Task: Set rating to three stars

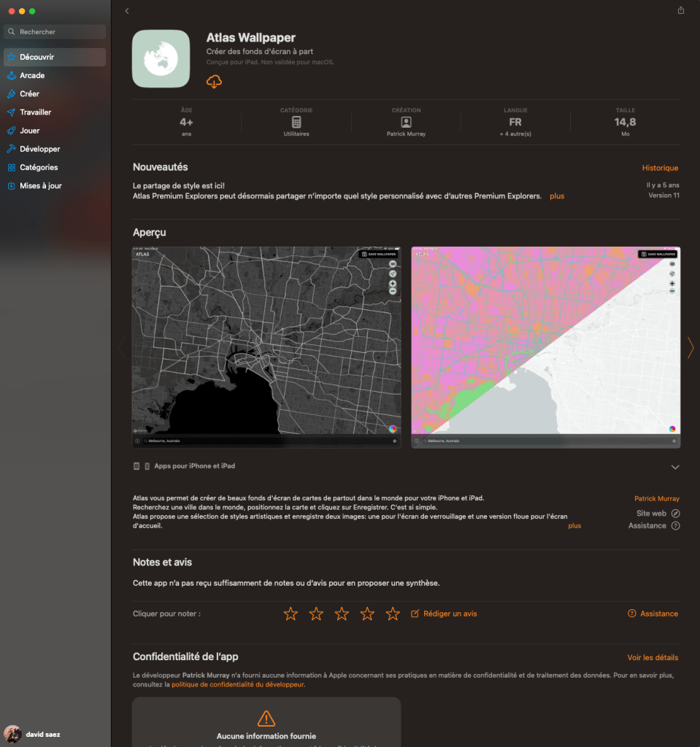Action: coord(342,614)
